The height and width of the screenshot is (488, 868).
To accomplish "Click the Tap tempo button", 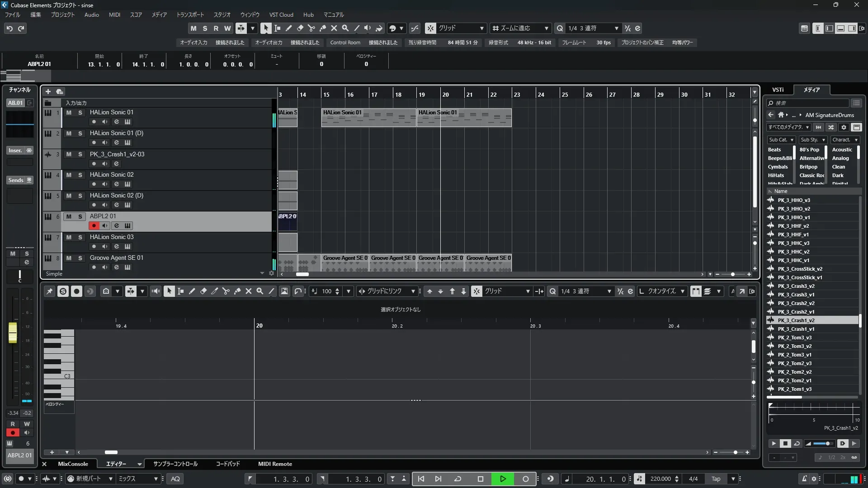I will point(716,479).
